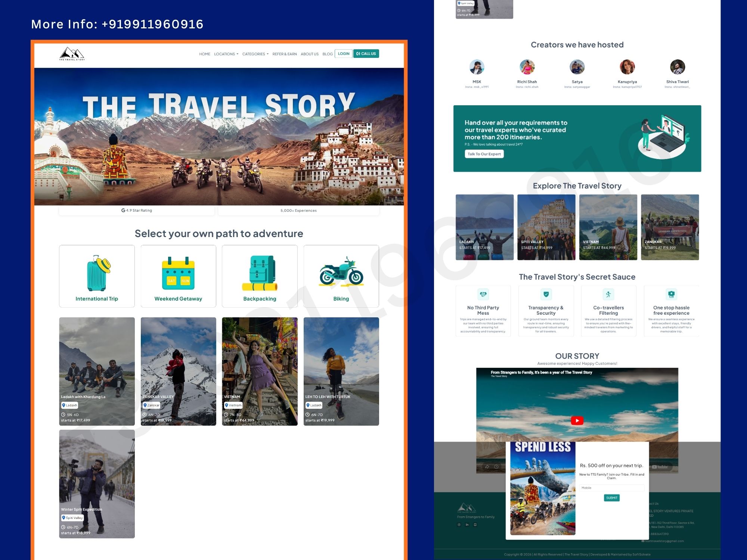This screenshot has width=747, height=560.
Task: Open the Blog page from the navbar
Action: click(x=328, y=54)
